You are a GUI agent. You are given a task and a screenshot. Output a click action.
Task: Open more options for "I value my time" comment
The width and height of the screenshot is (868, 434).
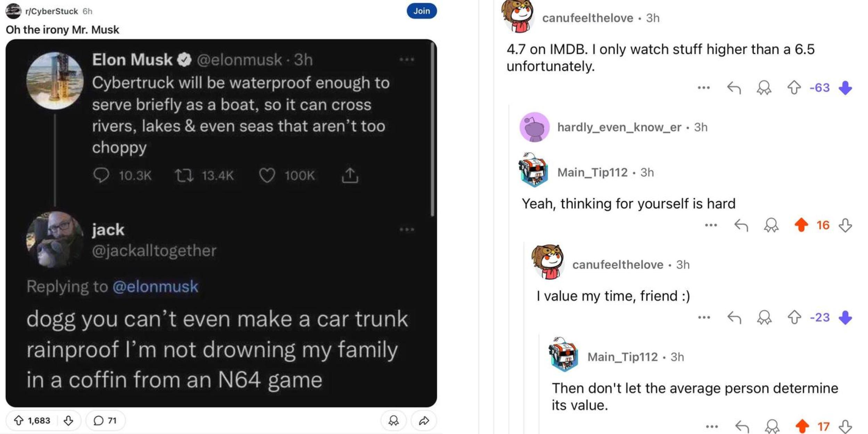point(704,317)
